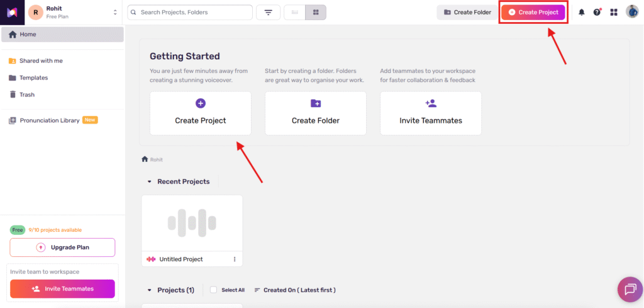Click the R workspace avatar

pyautogui.click(x=36, y=13)
